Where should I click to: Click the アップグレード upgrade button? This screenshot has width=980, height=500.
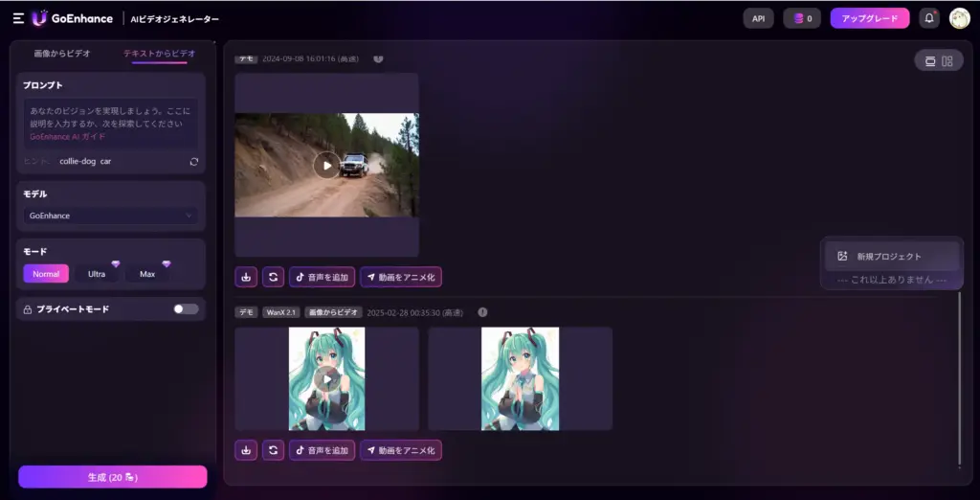tap(869, 18)
